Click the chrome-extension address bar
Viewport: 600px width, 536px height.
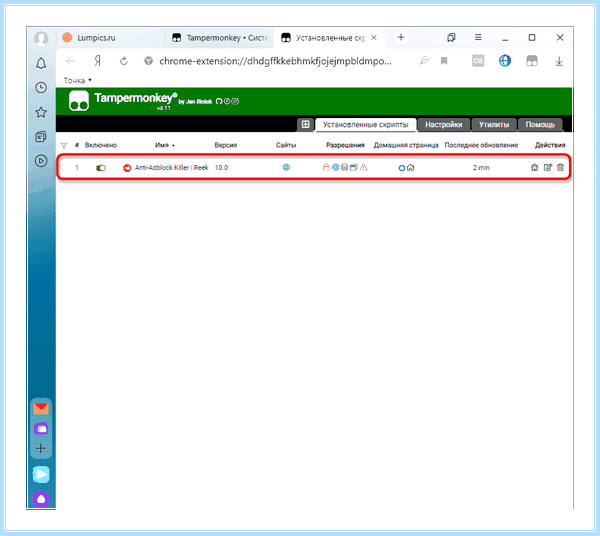(276, 61)
